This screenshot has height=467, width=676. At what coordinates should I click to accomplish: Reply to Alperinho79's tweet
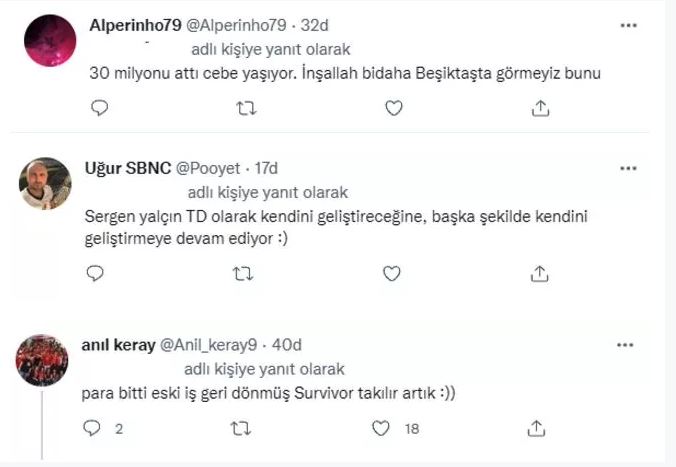click(x=100, y=107)
